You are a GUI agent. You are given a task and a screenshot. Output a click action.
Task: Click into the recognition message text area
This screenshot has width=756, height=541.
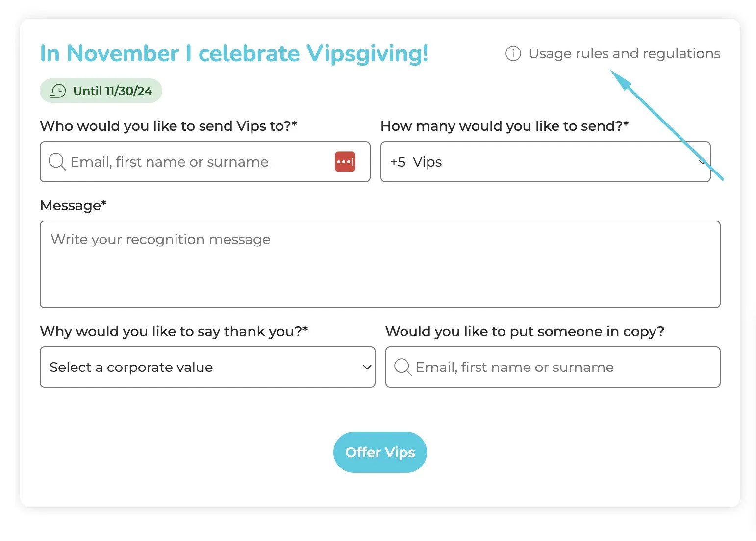point(379,265)
